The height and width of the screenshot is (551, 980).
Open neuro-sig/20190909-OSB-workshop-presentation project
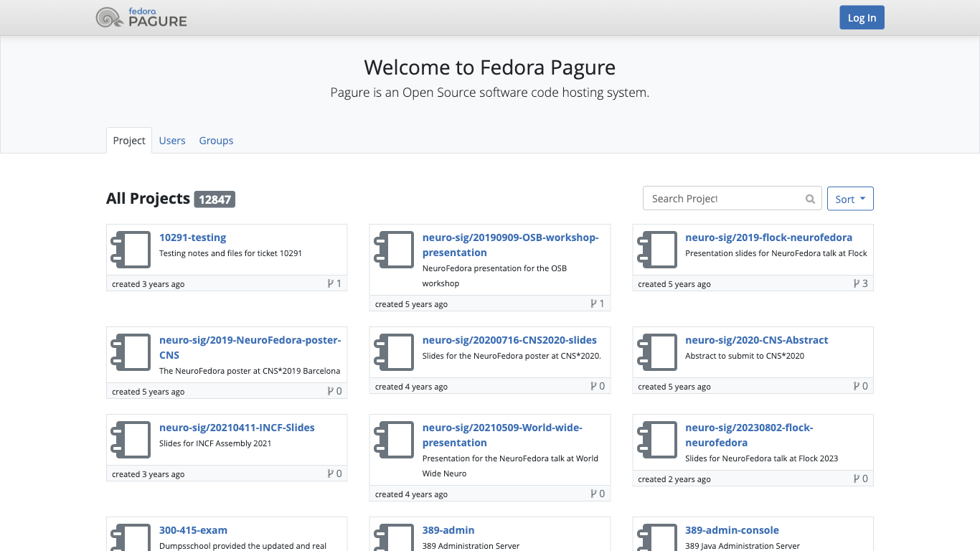pos(510,245)
